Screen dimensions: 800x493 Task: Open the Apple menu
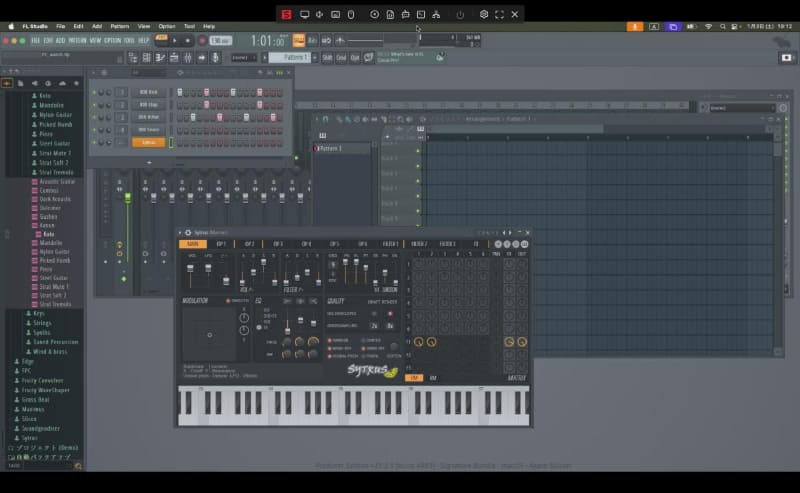[11, 27]
